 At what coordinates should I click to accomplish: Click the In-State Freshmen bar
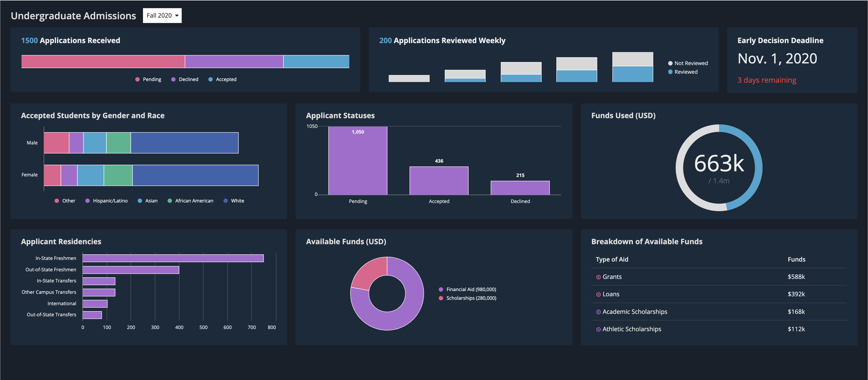coord(173,258)
